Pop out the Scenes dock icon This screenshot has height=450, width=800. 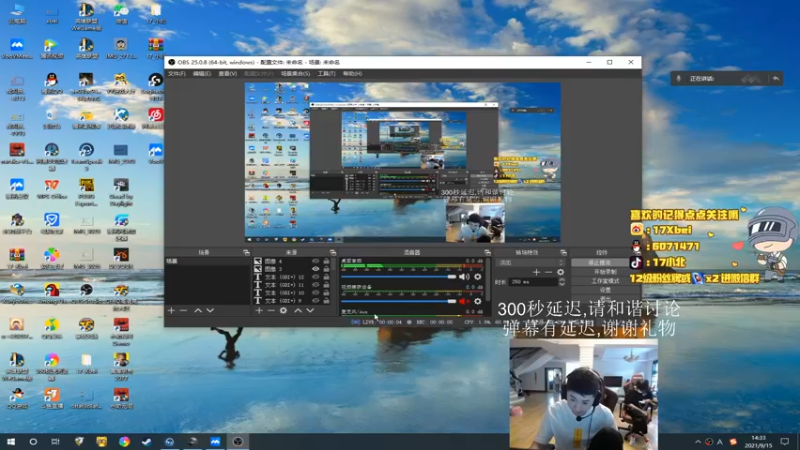pos(246,253)
